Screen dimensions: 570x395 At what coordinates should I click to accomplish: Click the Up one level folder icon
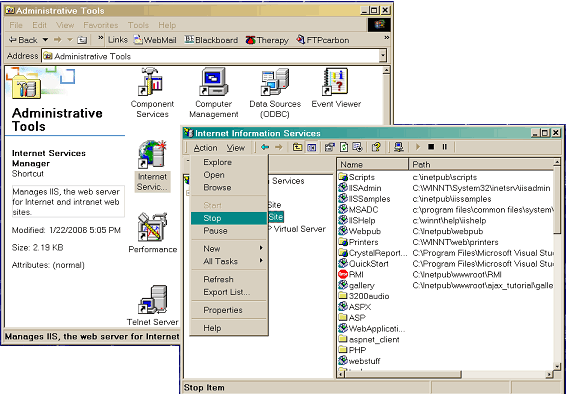(298, 147)
